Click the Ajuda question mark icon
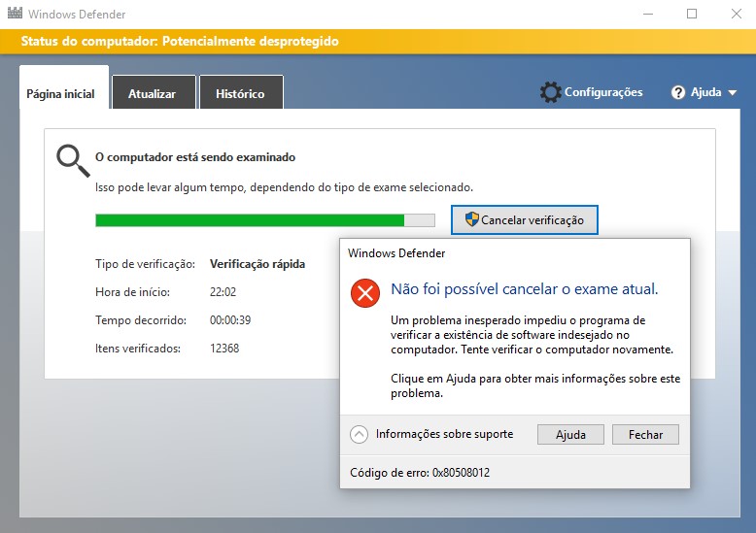Image resolution: width=756 pixels, height=533 pixels. click(x=678, y=92)
